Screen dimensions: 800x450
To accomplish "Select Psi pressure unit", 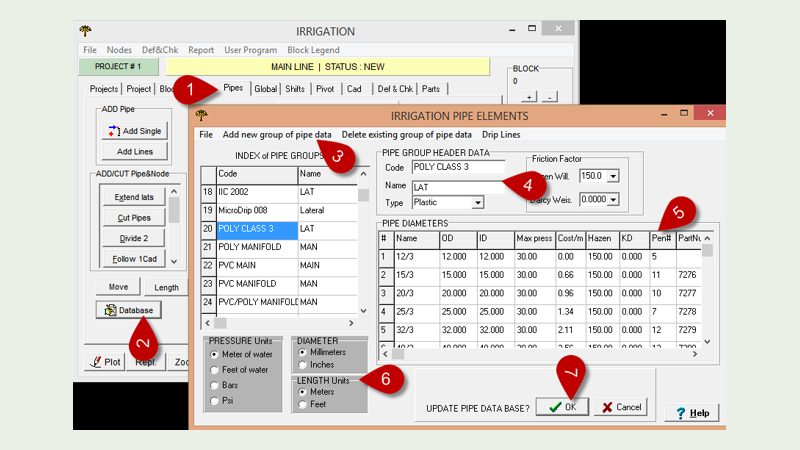I will coord(214,401).
